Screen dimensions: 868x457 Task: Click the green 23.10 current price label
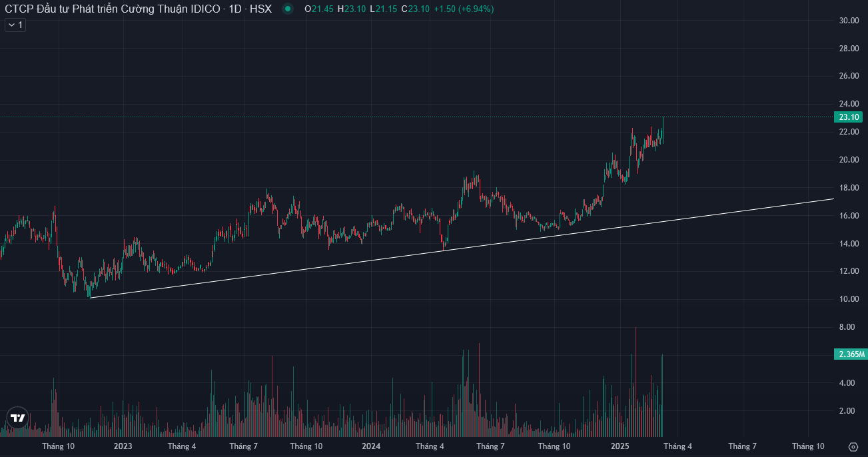tap(849, 117)
